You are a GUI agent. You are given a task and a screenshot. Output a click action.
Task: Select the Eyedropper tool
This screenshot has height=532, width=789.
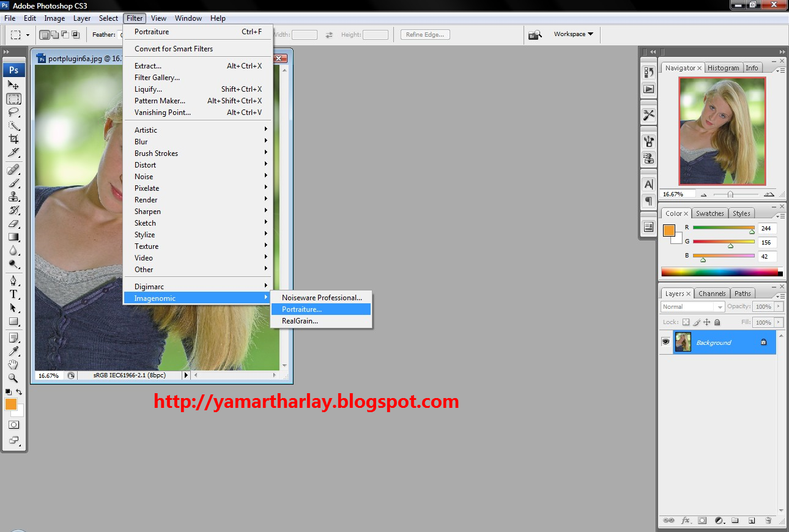pyautogui.click(x=13, y=351)
